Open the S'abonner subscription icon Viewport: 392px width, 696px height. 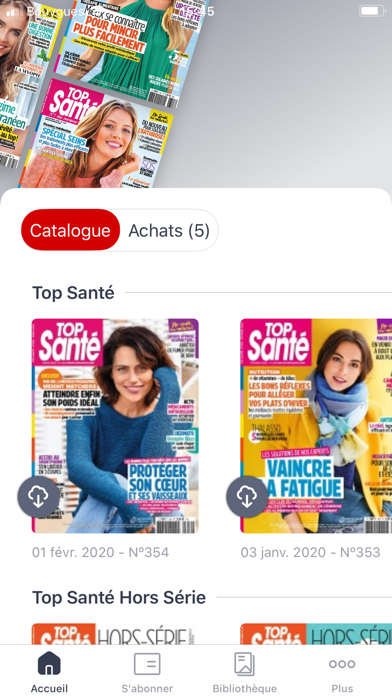point(147,664)
